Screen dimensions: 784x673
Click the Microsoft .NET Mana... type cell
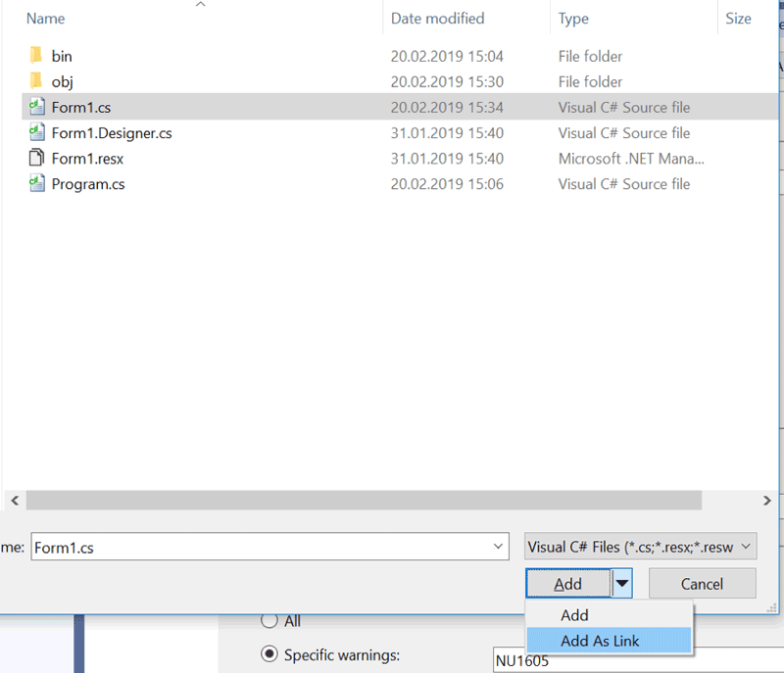[x=631, y=159]
